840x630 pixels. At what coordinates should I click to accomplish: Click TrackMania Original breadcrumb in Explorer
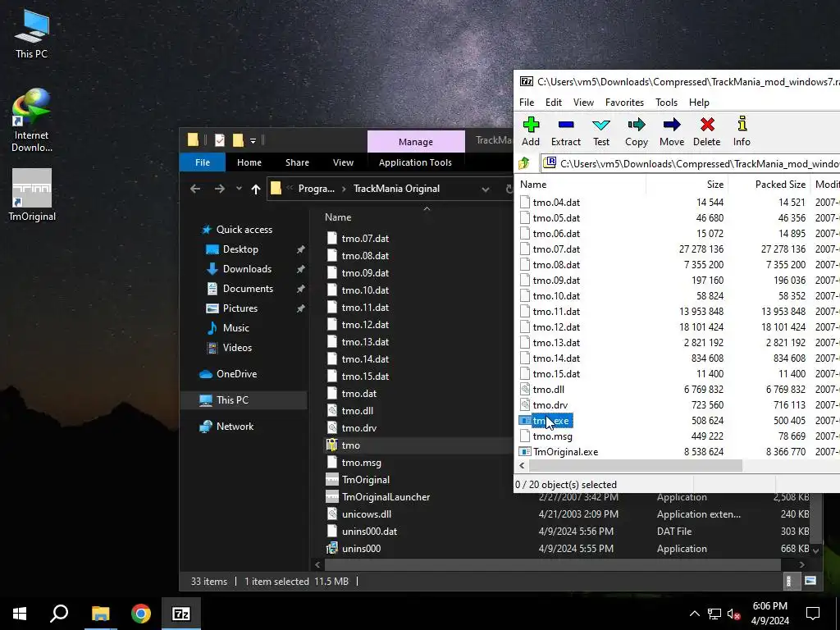point(396,189)
